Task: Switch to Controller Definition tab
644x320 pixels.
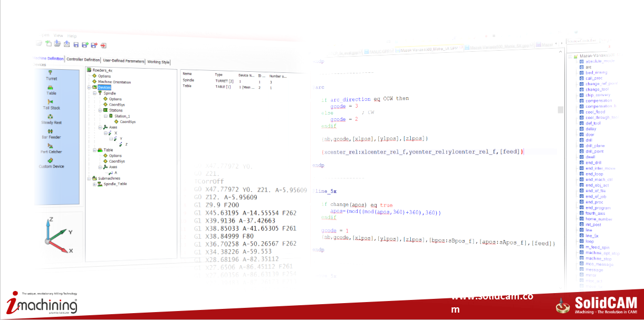Action: point(83,60)
